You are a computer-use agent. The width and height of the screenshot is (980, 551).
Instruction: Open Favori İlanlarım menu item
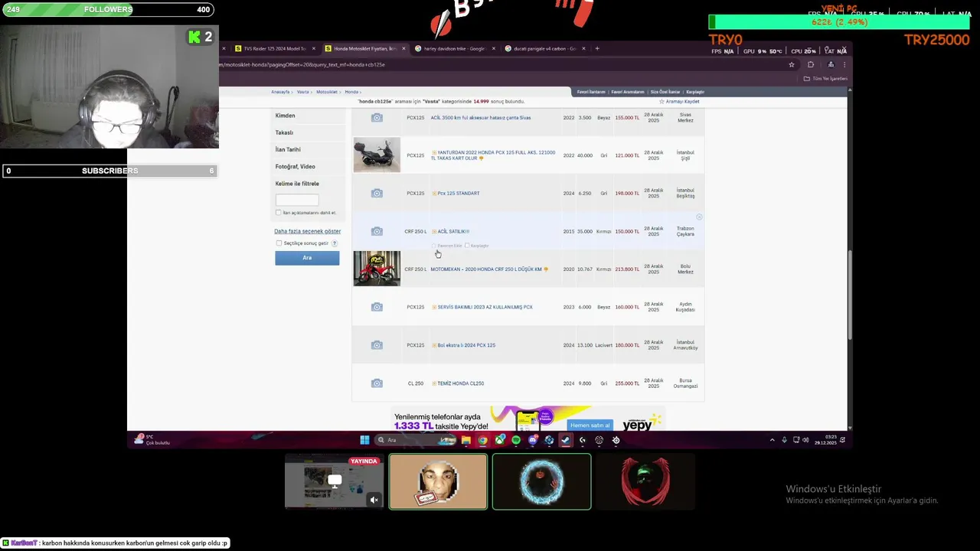click(591, 92)
